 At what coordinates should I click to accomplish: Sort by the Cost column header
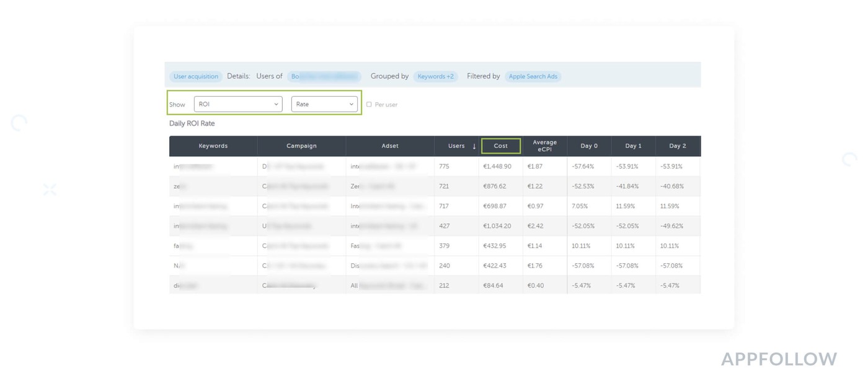point(500,146)
